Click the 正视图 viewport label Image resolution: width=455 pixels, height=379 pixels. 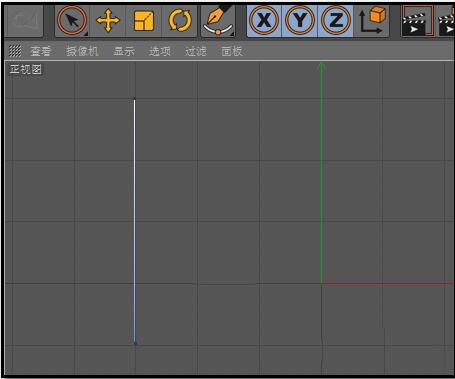coord(26,69)
